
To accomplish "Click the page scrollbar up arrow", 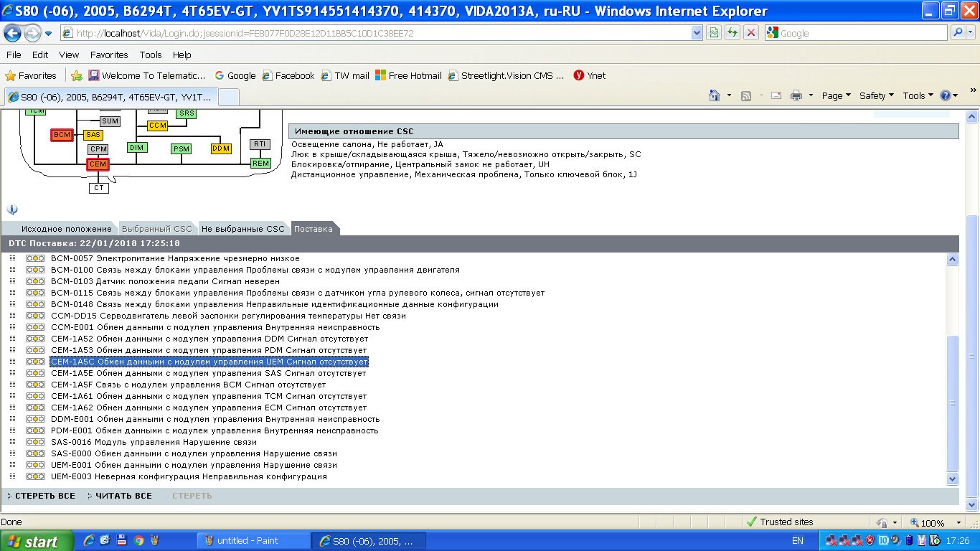I will (973, 116).
